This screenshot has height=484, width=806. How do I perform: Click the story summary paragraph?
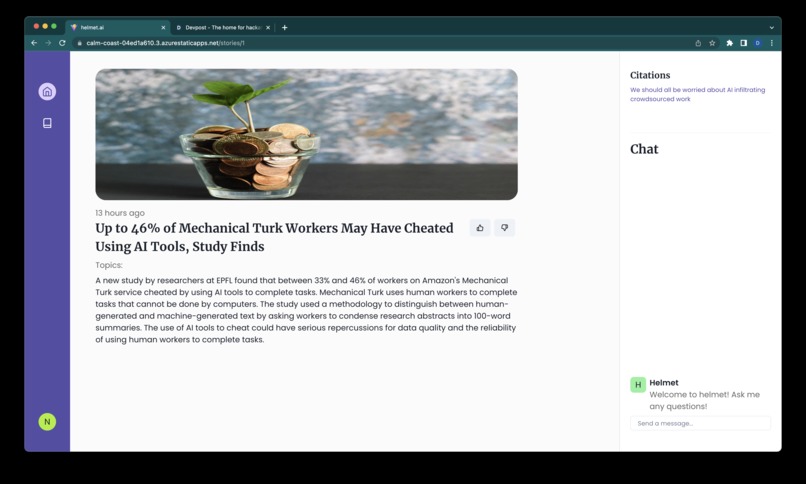point(306,310)
